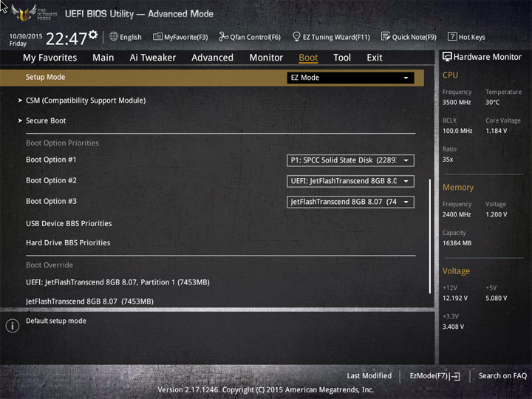
Task: Click the Boot Override heading
Action: pos(50,265)
